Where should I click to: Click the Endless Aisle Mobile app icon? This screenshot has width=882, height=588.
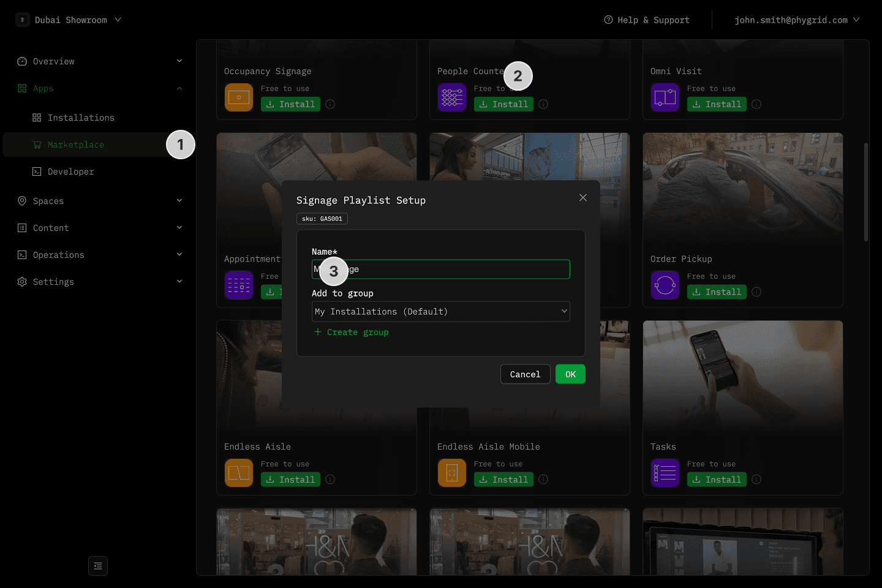pos(452,473)
